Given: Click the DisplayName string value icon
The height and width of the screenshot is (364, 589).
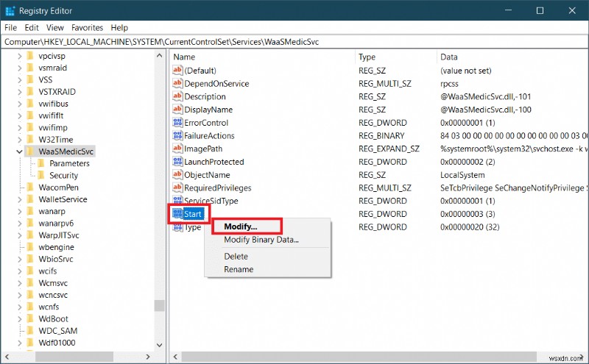Looking at the screenshot, I should pos(177,110).
